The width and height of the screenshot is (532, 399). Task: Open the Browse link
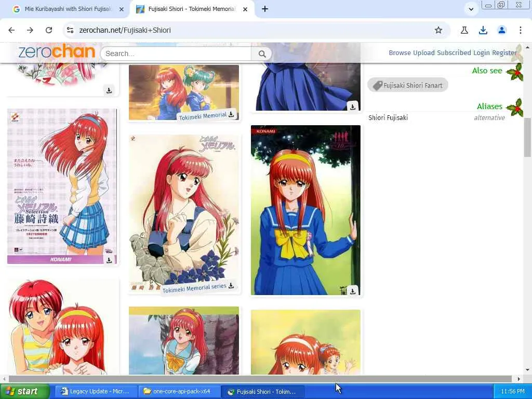pyautogui.click(x=400, y=52)
